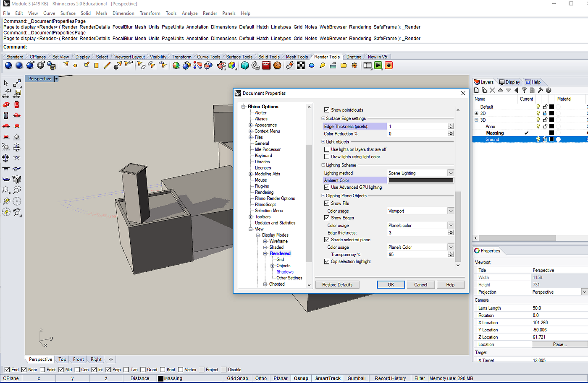Expand the 2D layer tree node
The height and width of the screenshot is (383, 588).
[476, 113]
